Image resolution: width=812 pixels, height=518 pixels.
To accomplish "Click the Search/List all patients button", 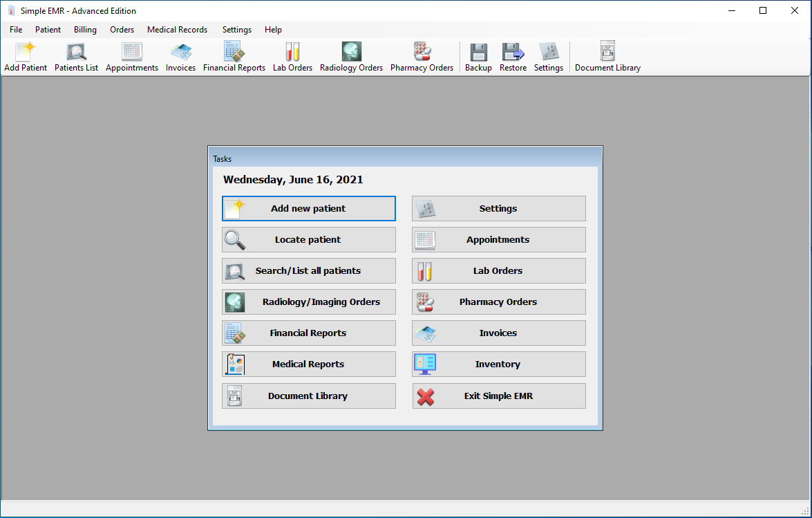I will tap(308, 270).
